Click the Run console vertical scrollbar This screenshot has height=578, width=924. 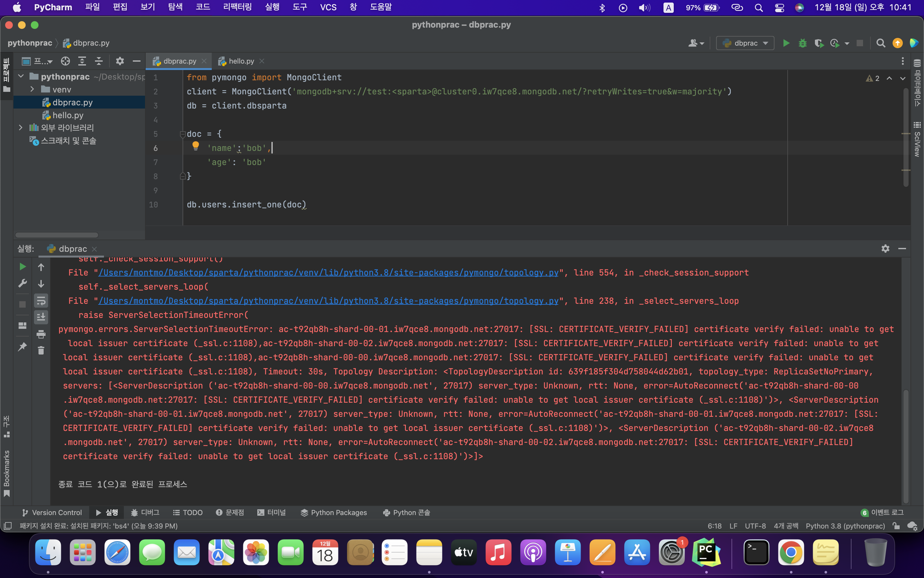[906, 446]
